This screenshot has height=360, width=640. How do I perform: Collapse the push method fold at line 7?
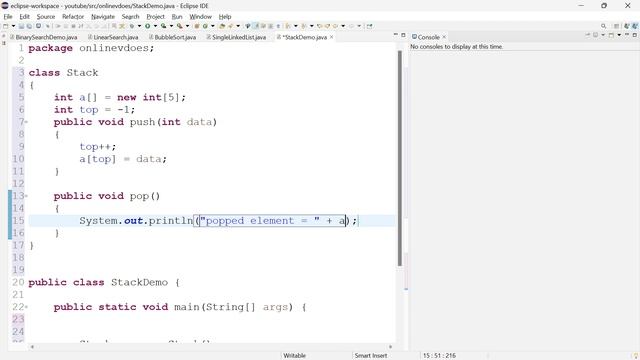[27, 122]
